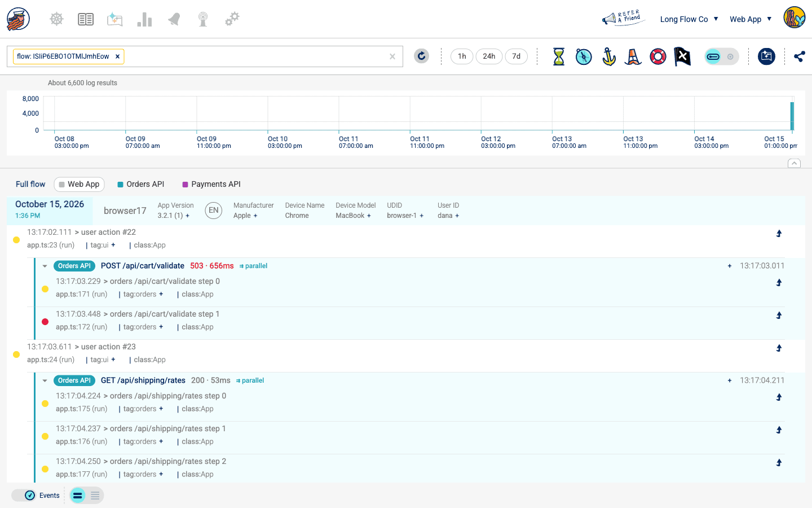
Task: Click jump arrow on user action #23 row
Action: [x=779, y=348]
